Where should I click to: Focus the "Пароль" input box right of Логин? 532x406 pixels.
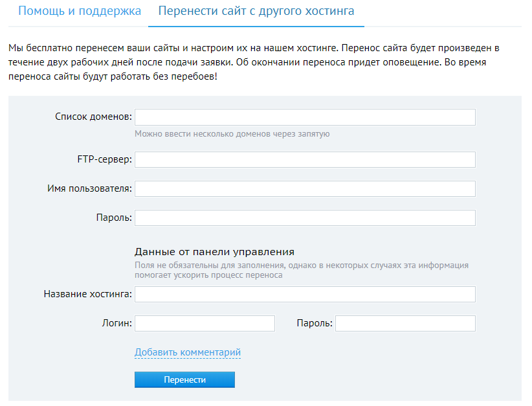click(405, 323)
